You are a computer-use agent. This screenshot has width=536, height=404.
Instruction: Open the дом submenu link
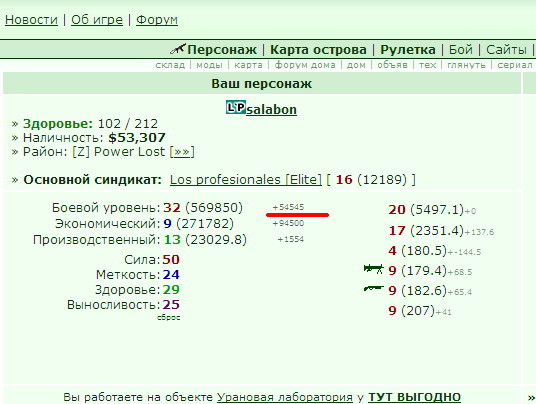point(356,65)
